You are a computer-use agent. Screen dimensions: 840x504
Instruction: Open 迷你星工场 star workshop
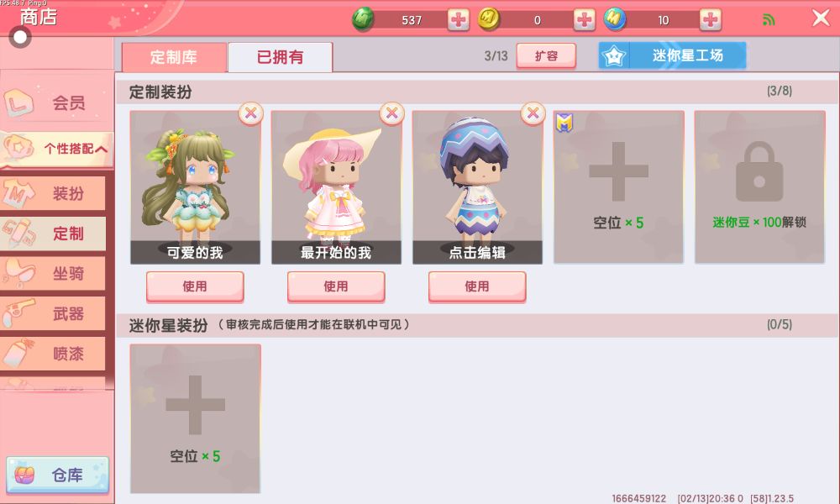point(672,55)
